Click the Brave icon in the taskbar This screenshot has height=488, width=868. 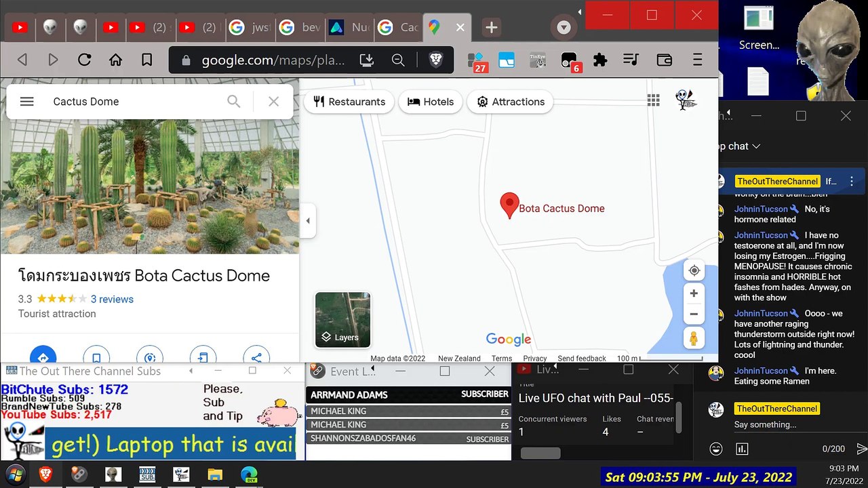45,474
